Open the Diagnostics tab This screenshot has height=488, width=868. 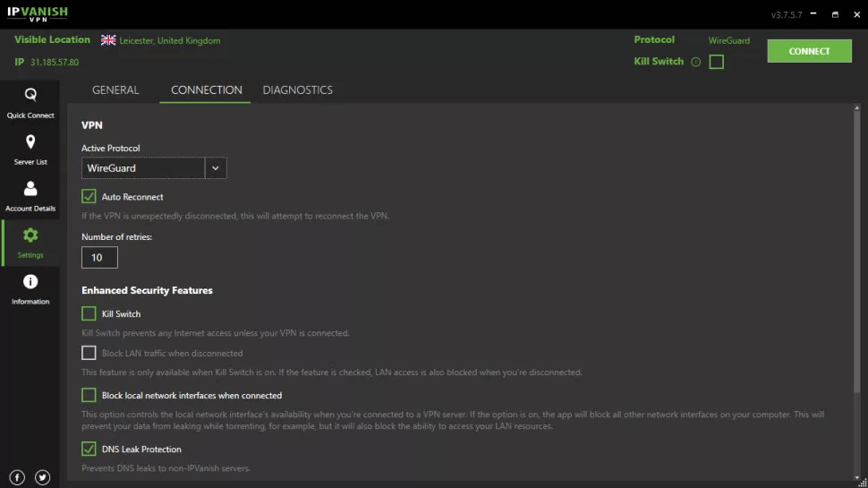(x=297, y=90)
